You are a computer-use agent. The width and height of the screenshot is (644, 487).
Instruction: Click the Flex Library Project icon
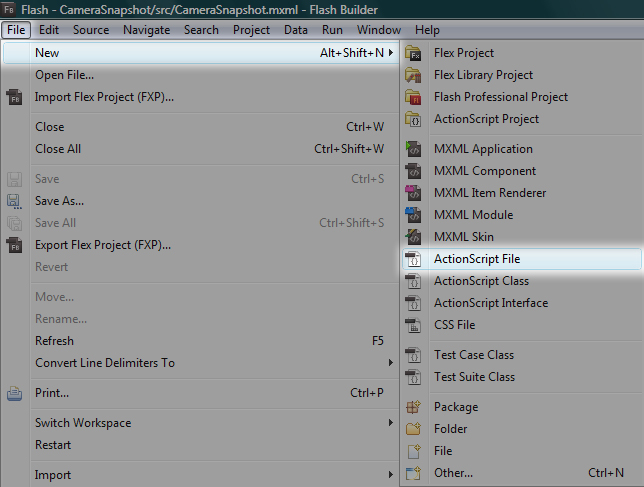click(x=413, y=75)
